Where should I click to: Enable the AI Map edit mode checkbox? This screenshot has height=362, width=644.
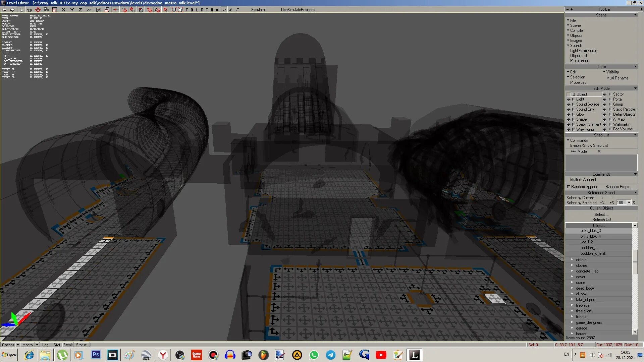point(610,119)
